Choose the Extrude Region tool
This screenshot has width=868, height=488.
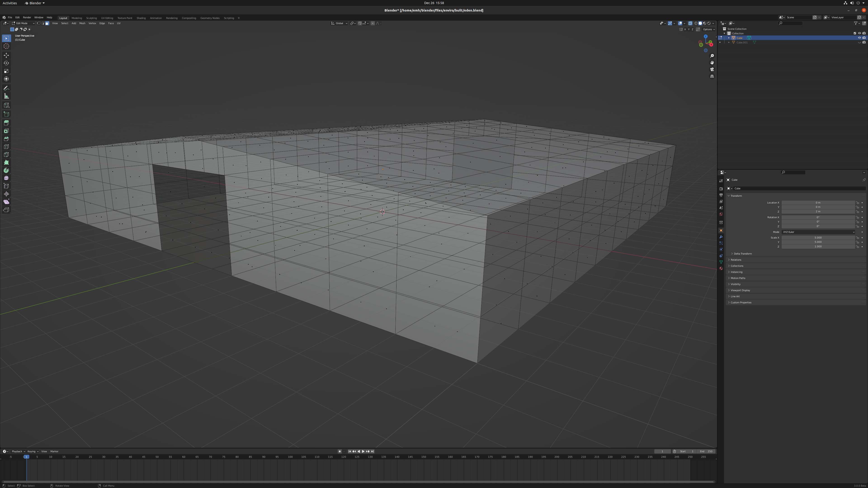pyautogui.click(x=6, y=123)
